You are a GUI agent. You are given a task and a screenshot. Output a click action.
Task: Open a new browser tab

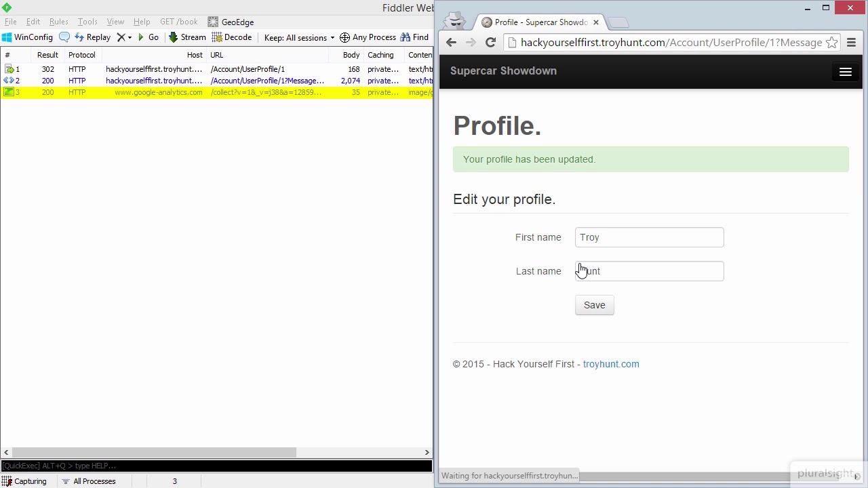pos(618,23)
